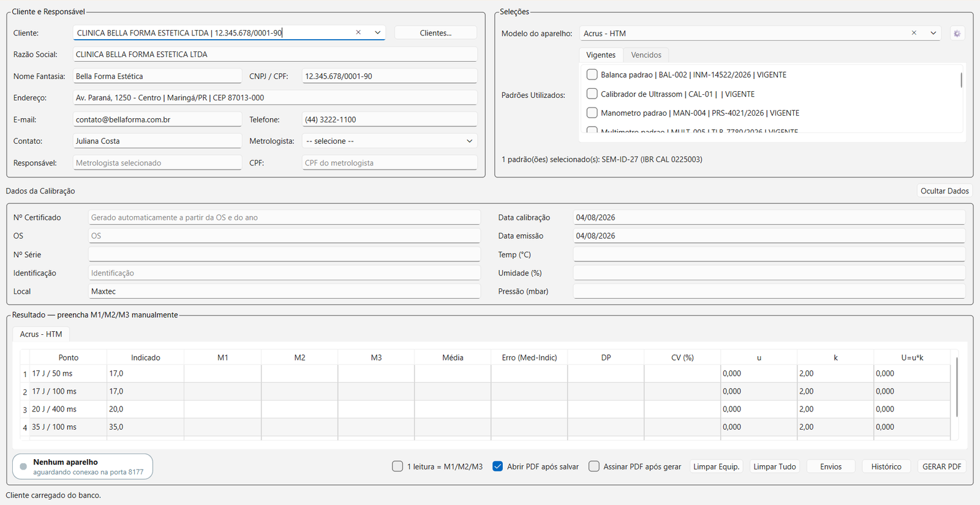Click the U=u*k column header

(912, 357)
